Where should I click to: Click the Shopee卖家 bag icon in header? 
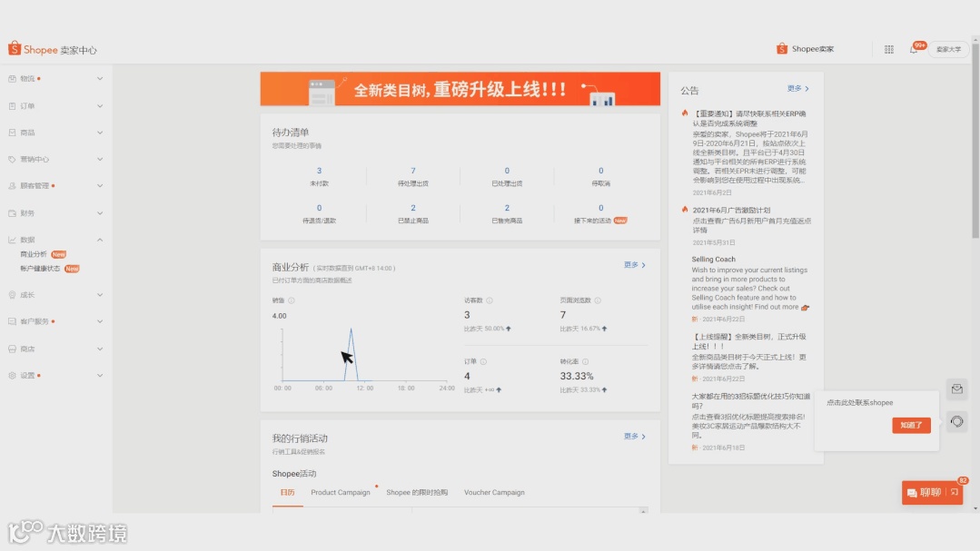click(x=781, y=49)
